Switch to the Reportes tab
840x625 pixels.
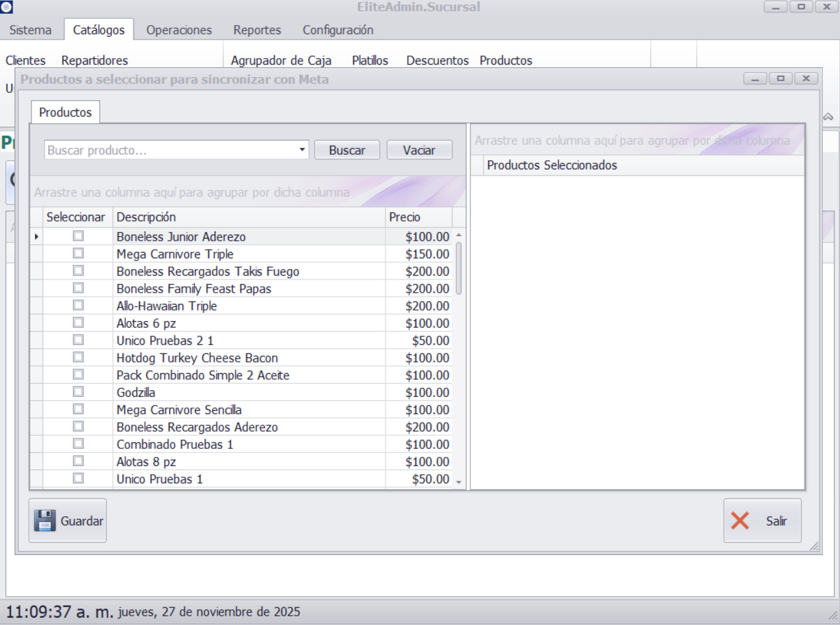257,30
